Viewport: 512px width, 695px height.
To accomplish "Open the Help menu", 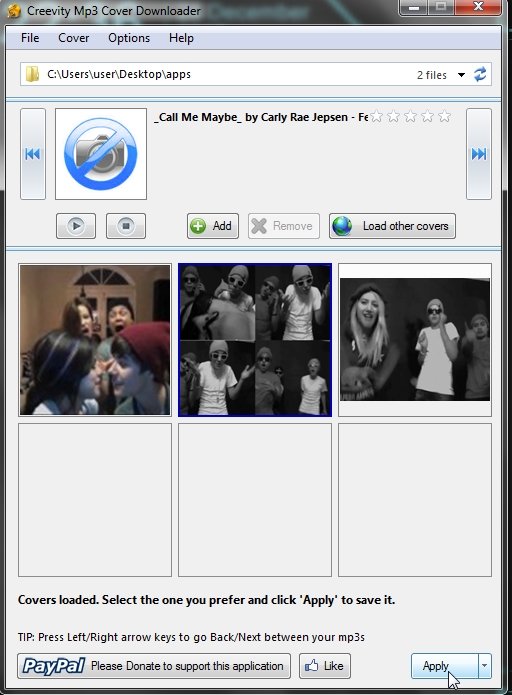I will point(181,38).
